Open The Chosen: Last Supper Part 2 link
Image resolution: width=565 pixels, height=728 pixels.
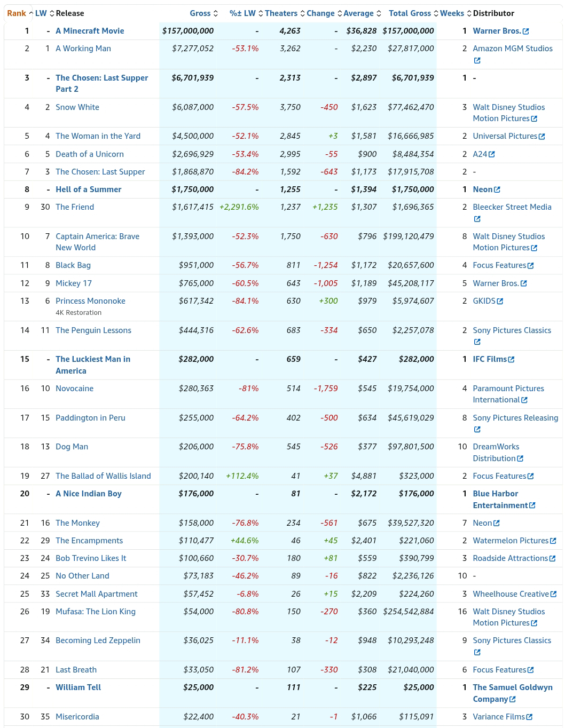[102, 83]
